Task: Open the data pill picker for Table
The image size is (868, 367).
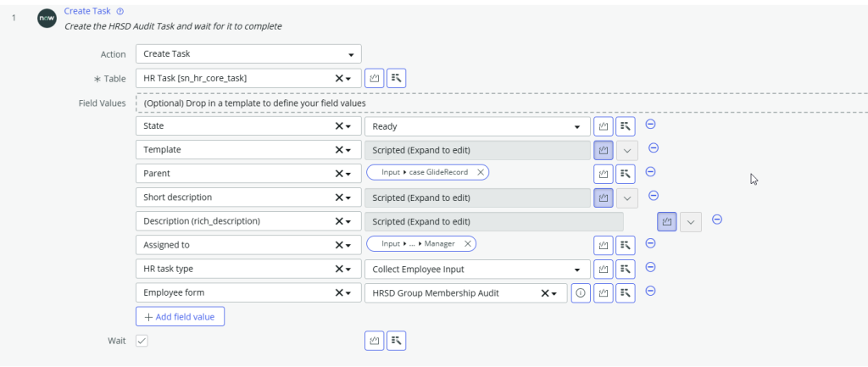Action: point(396,79)
